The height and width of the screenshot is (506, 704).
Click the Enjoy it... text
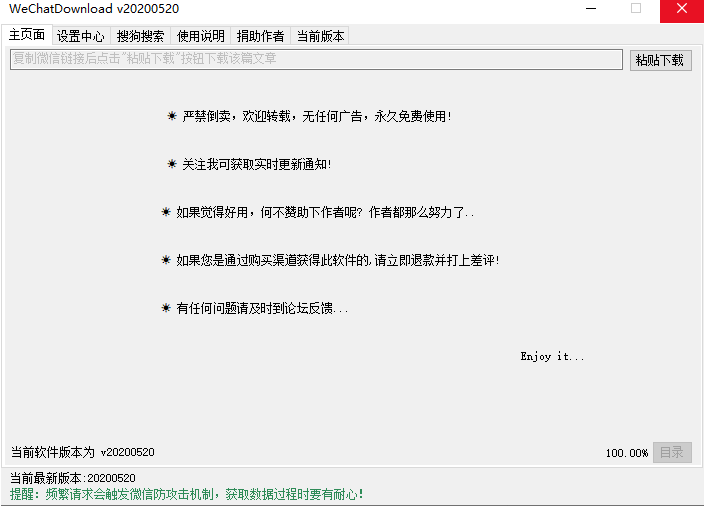point(552,356)
